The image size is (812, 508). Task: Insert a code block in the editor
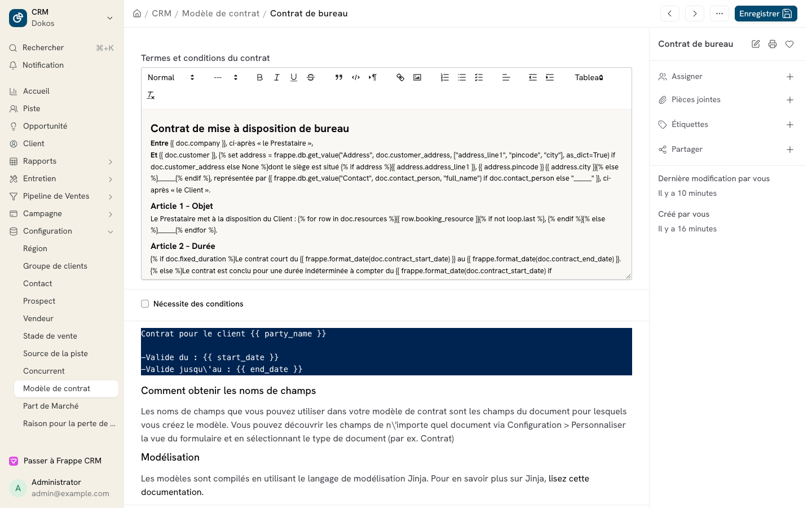[x=356, y=77]
